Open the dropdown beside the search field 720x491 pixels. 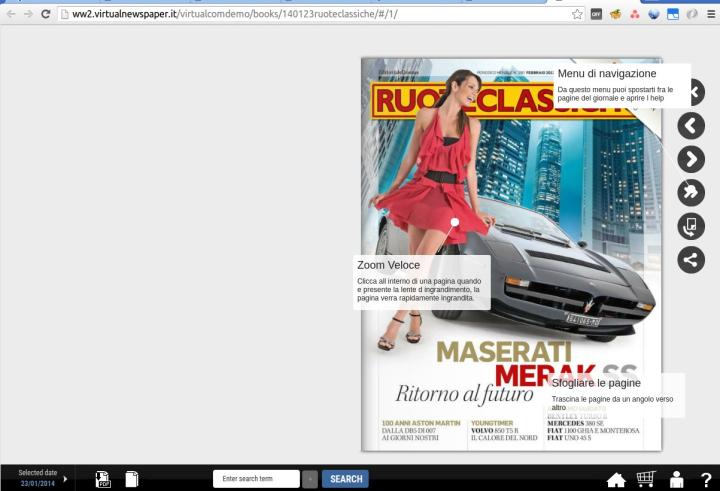(310, 479)
